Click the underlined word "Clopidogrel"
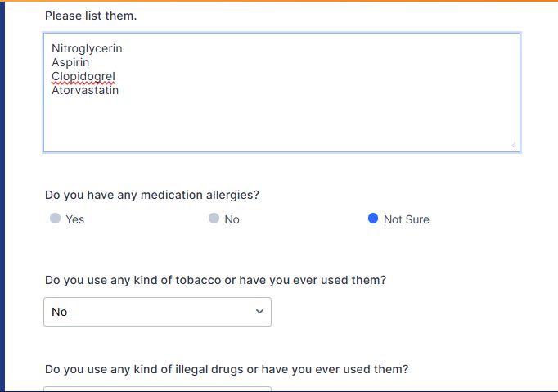This screenshot has height=392, width=558. pos(83,76)
